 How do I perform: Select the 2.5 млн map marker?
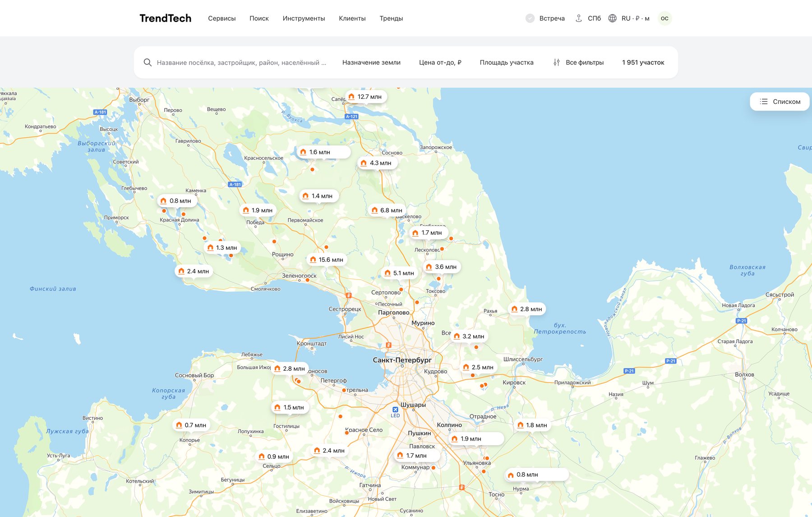pos(478,368)
